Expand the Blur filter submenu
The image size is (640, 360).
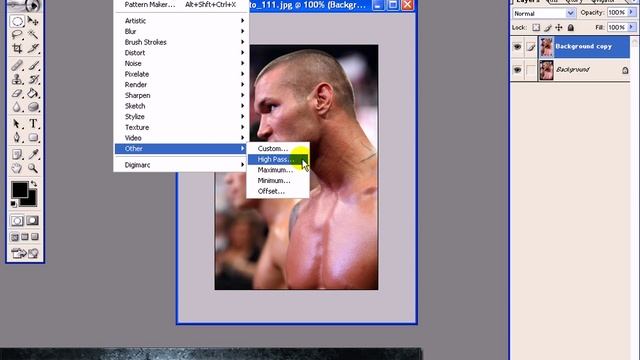pyautogui.click(x=181, y=31)
